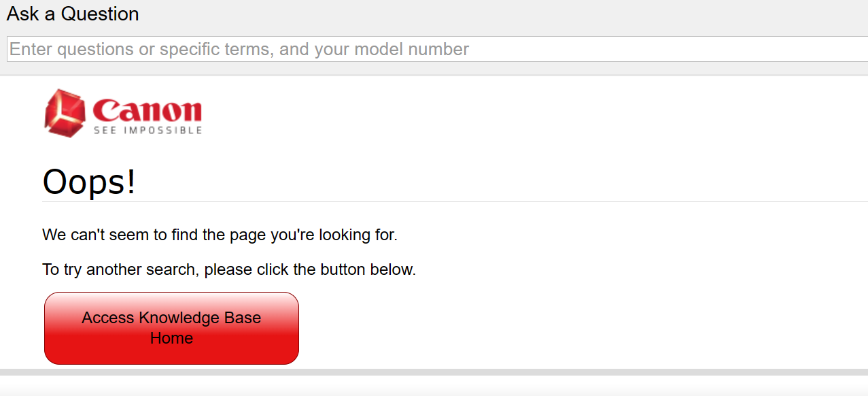
Task: Click the word "Knowledge" on the red button
Action: tap(177, 318)
